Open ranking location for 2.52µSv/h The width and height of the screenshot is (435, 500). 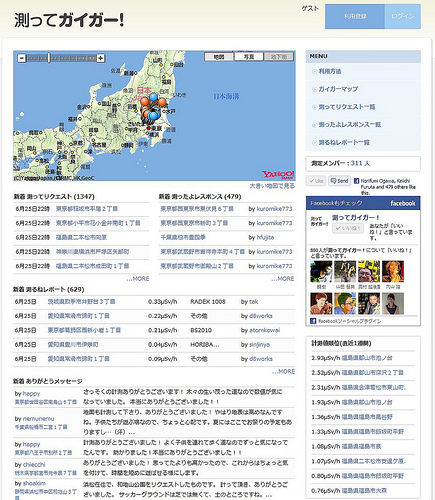(x=373, y=373)
